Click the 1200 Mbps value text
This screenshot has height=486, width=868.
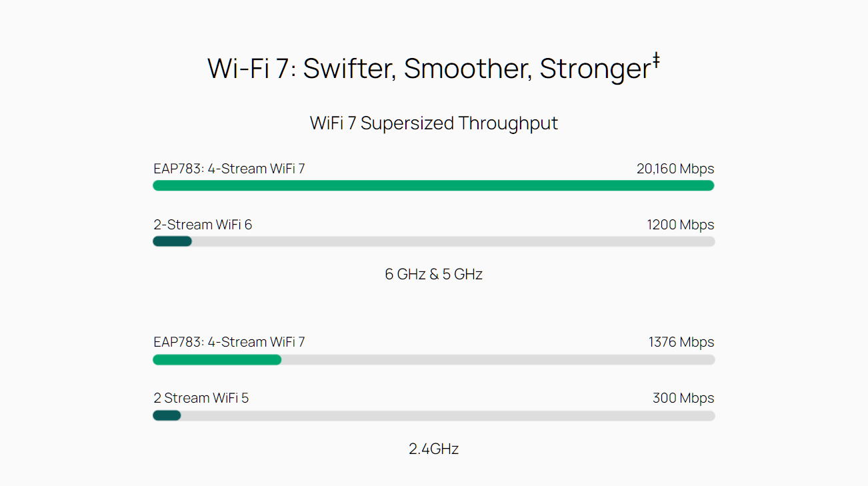point(681,225)
